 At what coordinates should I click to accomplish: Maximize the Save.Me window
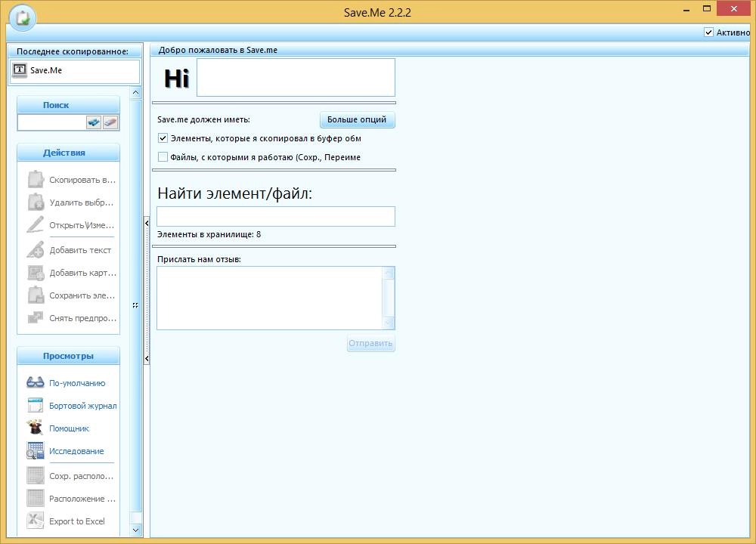pyautogui.click(x=707, y=8)
